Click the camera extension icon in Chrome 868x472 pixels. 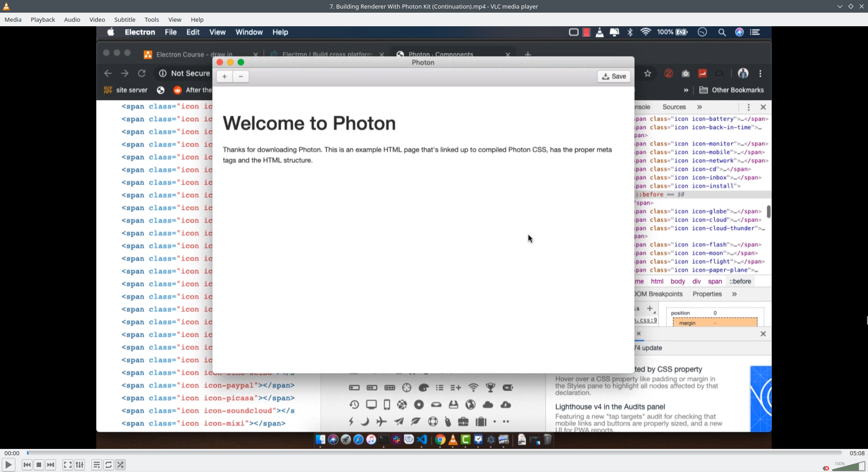(x=686, y=73)
